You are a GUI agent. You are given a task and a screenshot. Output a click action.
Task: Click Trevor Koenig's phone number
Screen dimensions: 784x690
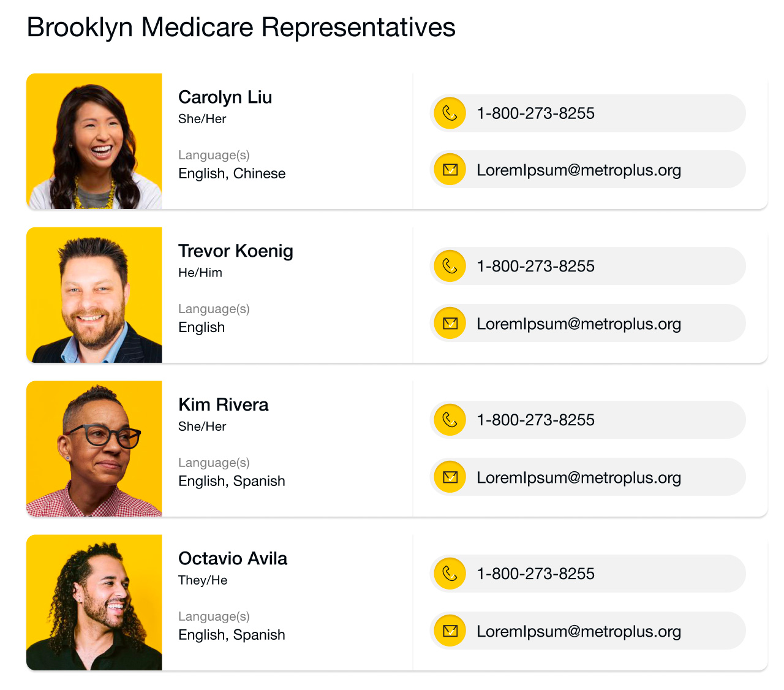535,266
